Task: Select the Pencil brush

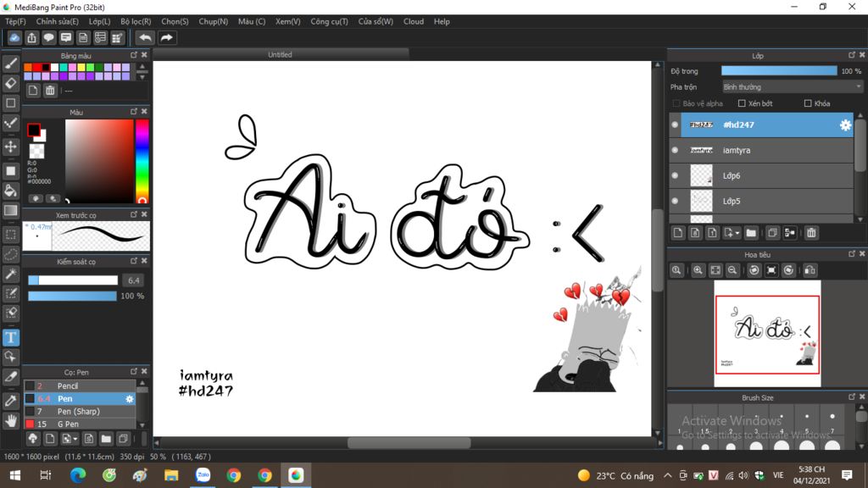Action: click(x=81, y=385)
